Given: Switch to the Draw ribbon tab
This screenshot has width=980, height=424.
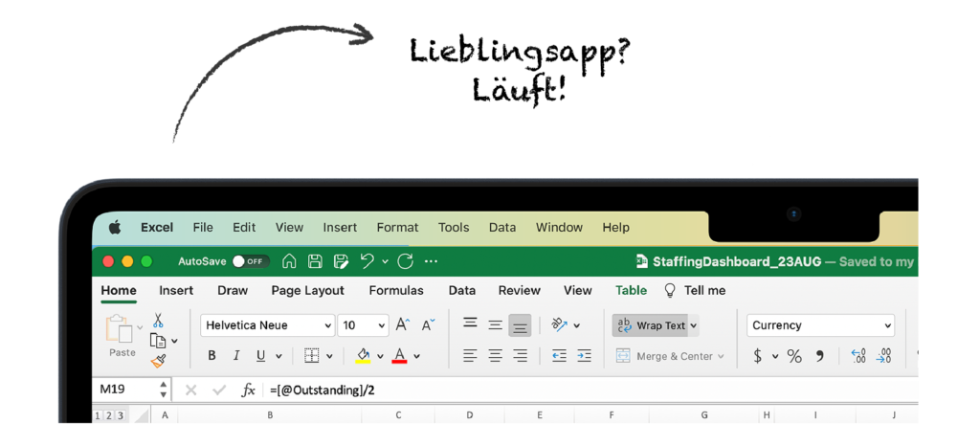Looking at the screenshot, I should pyautogui.click(x=233, y=291).
